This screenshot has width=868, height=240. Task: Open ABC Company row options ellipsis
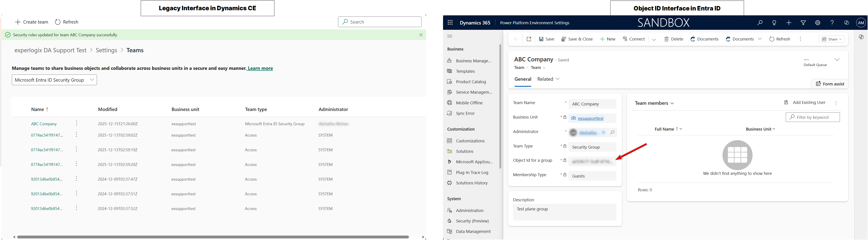(77, 123)
